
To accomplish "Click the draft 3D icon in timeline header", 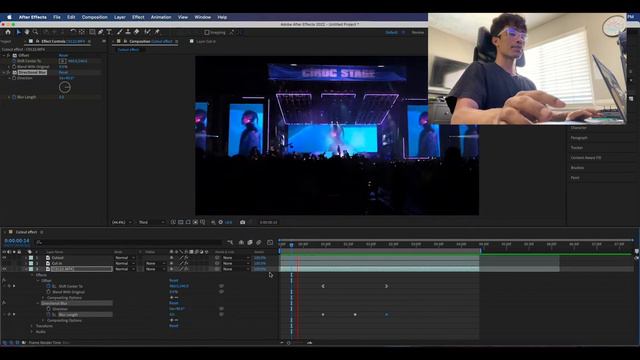I will pyautogui.click(x=241, y=242).
